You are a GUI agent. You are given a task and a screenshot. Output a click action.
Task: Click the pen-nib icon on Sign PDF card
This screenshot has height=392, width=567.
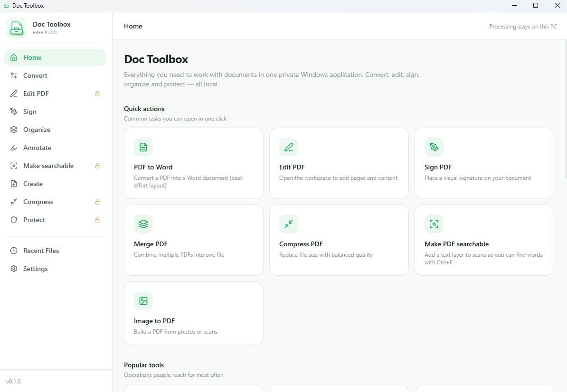[x=434, y=147]
